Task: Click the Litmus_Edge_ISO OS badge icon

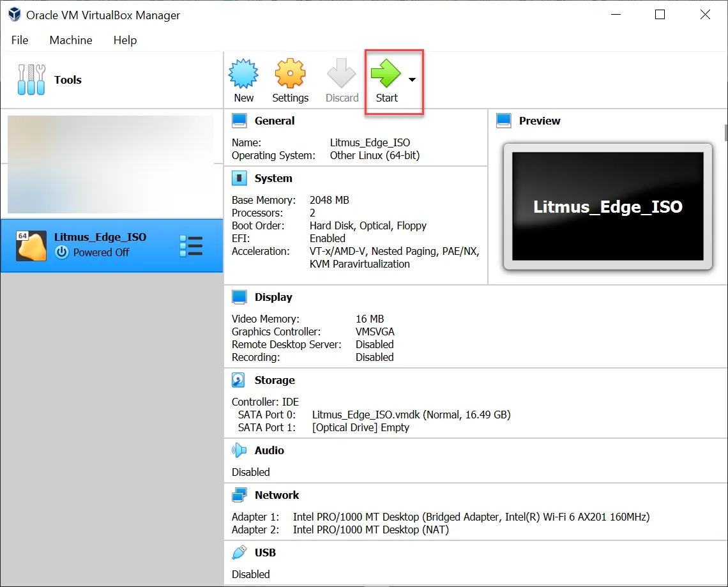Action: pyautogui.click(x=31, y=246)
